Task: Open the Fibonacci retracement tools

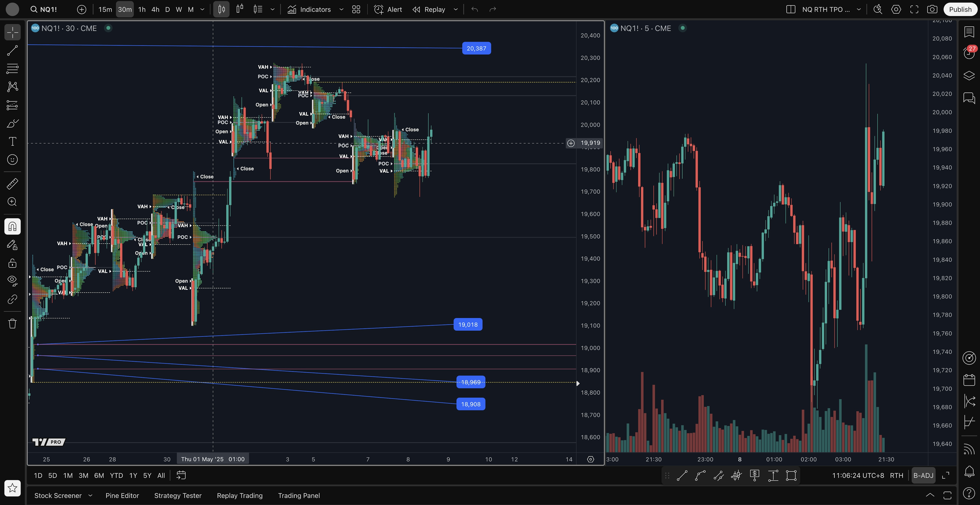Action: 12,68
